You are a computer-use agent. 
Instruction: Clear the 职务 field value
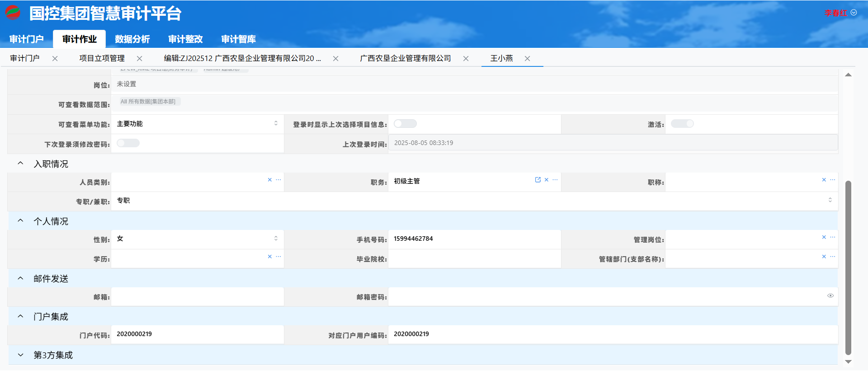pyautogui.click(x=547, y=180)
